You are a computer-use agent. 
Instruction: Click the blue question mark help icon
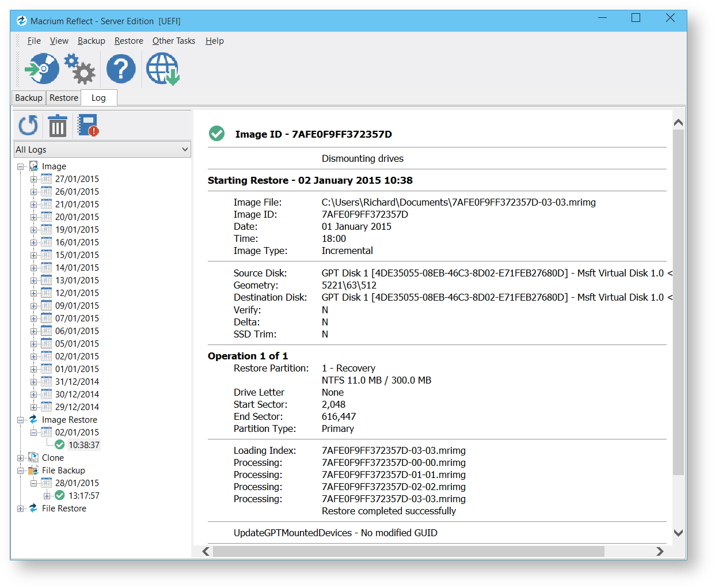pyautogui.click(x=121, y=69)
